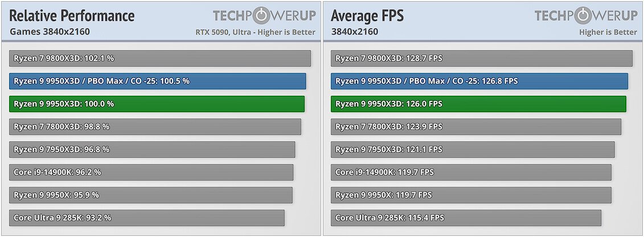Pick the Core i9-14900K 96.2 % bar
The image size is (644, 237).
coord(151,172)
